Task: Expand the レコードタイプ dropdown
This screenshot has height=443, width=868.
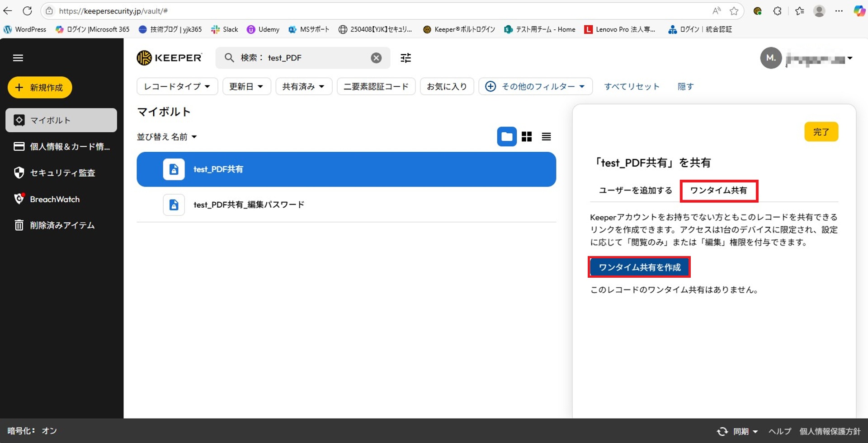Action: point(177,86)
